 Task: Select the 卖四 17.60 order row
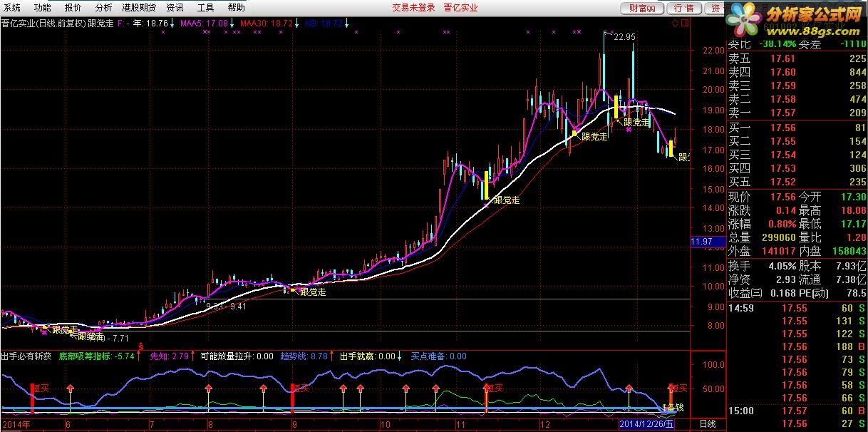[x=797, y=72]
